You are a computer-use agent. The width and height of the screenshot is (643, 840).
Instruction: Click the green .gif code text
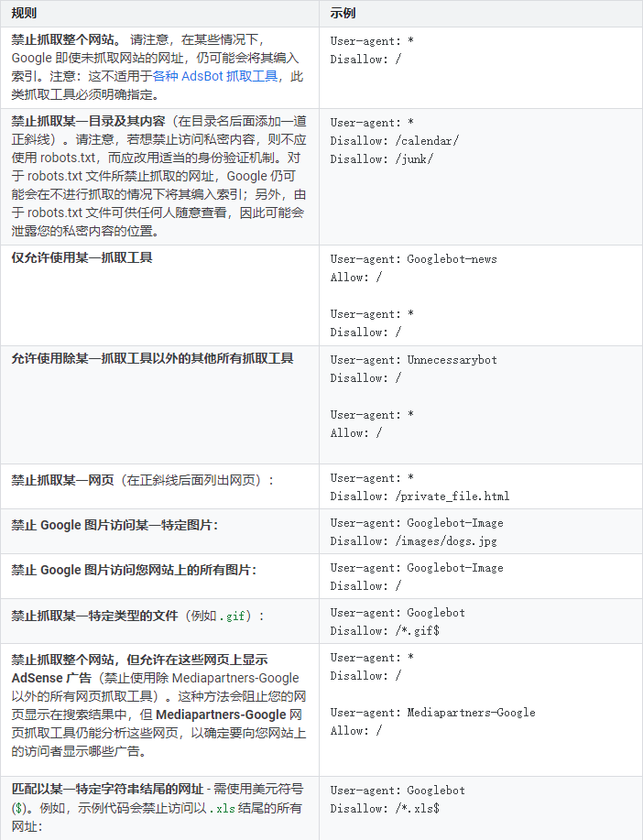pyautogui.click(x=232, y=616)
